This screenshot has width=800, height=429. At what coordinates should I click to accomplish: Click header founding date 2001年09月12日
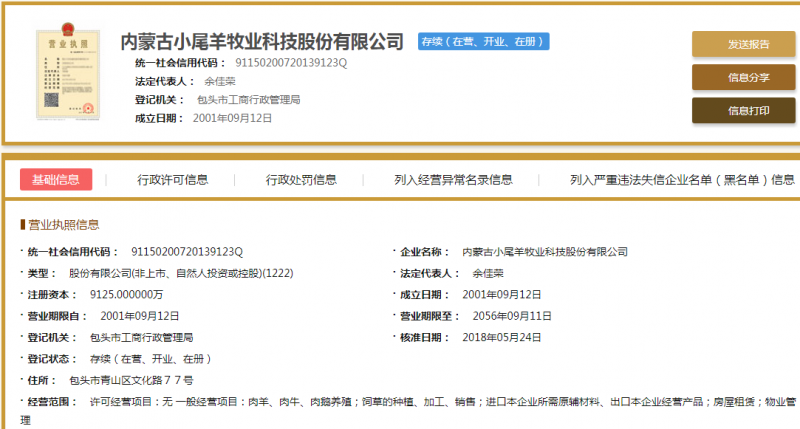point(232,118)
